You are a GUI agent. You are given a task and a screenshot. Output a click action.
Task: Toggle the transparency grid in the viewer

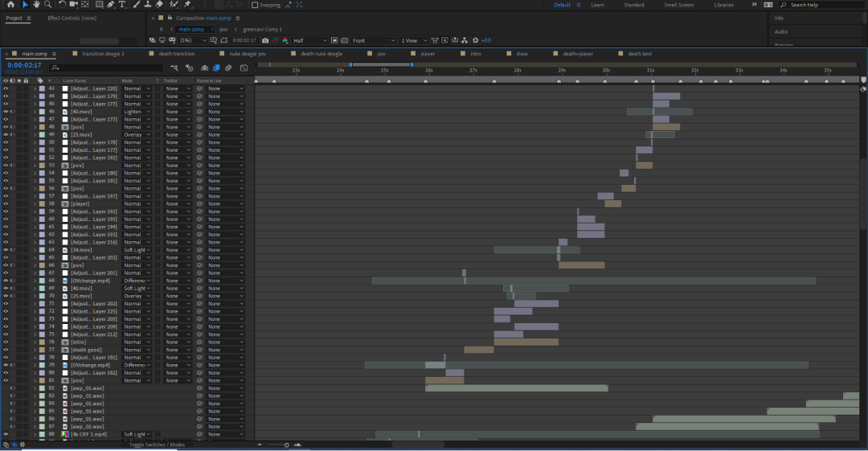coord(344,40)
